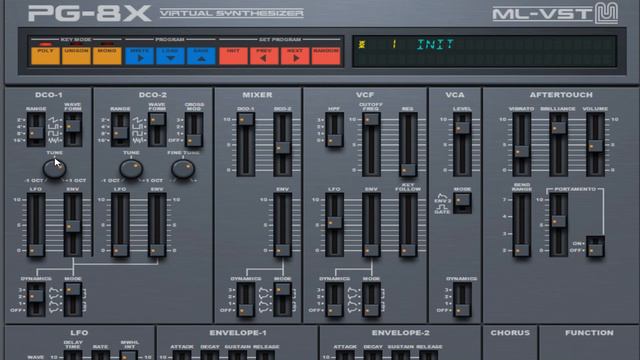
Task: Click the blue LOAD program button
Action: (x=170, y=56)
